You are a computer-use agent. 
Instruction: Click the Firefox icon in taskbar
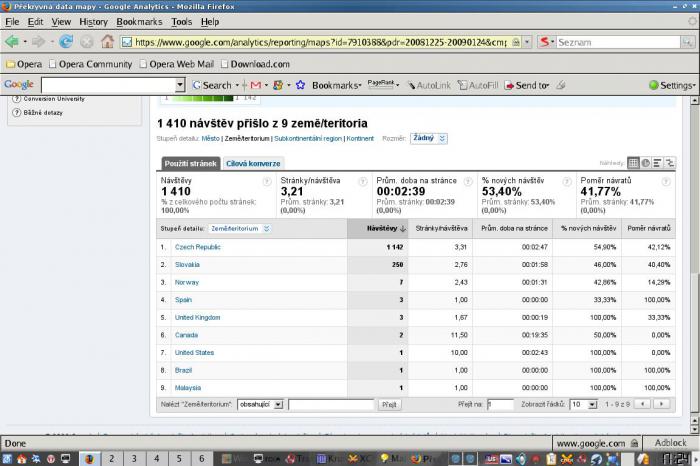pos(89,458)
